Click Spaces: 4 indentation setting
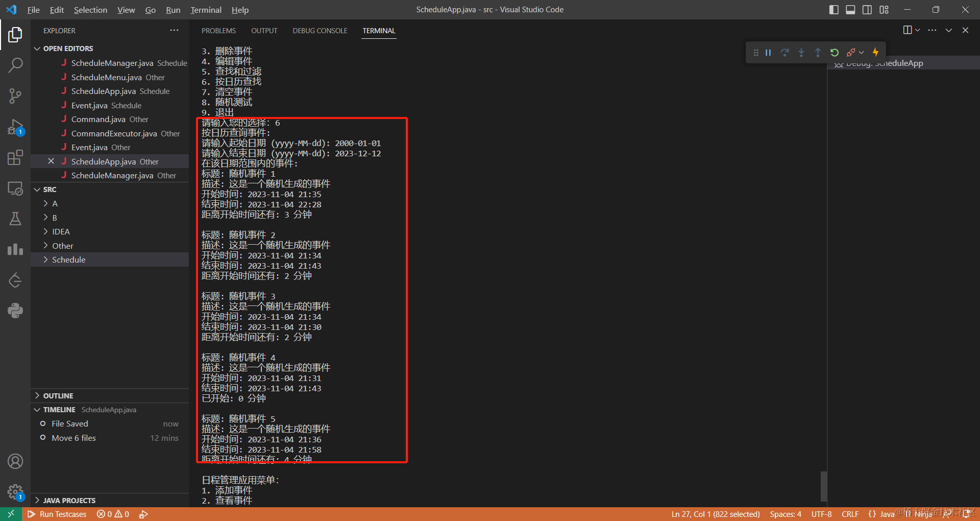Screen dimensions: 980x521 pyautogui.click(x=786, y=514)
